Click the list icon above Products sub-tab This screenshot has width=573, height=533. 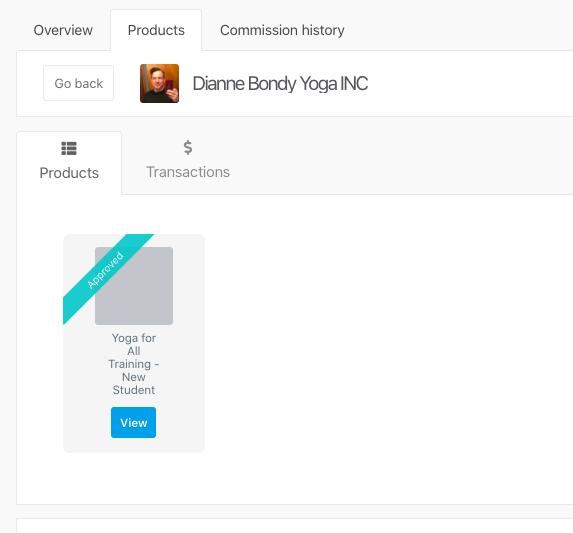tap(69, 148)
